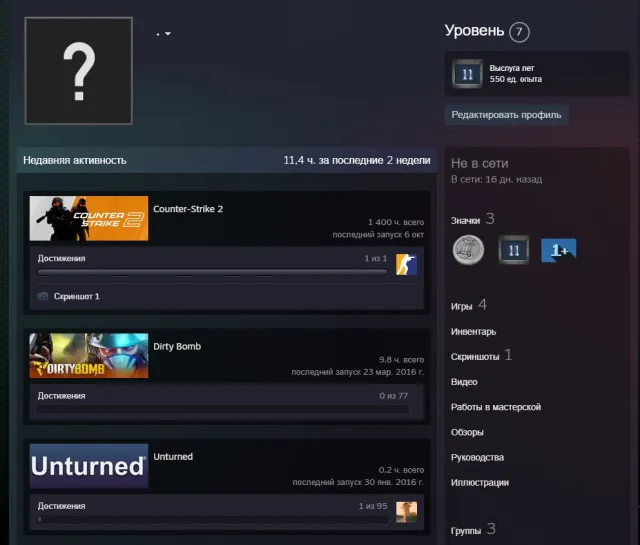Open the Unturned game title link
640x545 pixels.
click(x=173, y=457)
